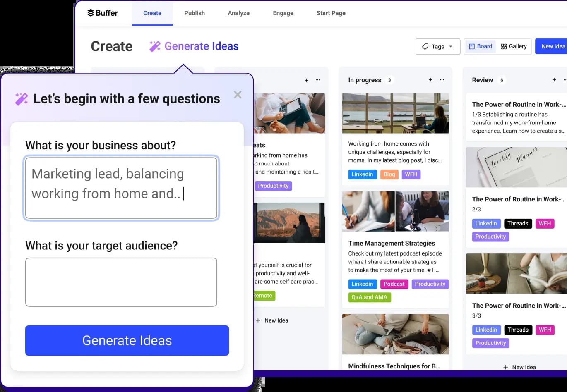Screen dimensions: 567x392
Task: Close the questions popup
Action: [x=238, y=95]
